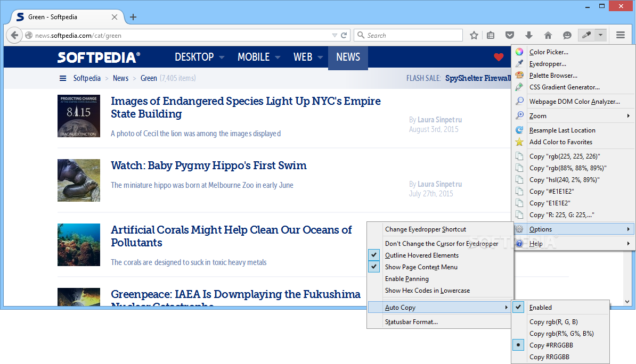Screen dimensions: 636x364
Task: Select Copy rgb(R%, G%, B%) format
Action: pos(560,334)
